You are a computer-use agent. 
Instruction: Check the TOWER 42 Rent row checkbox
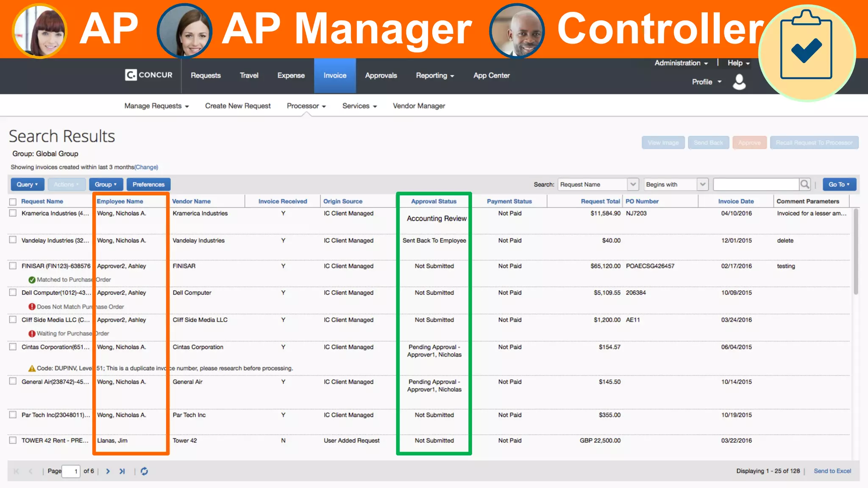click(x=13, y=440)
